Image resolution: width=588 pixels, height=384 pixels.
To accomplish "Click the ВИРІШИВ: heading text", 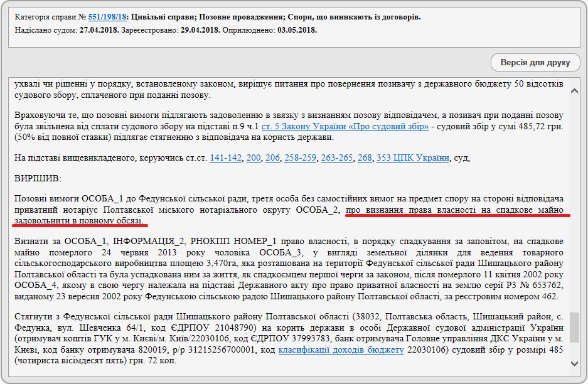I will tap(38, 178).
